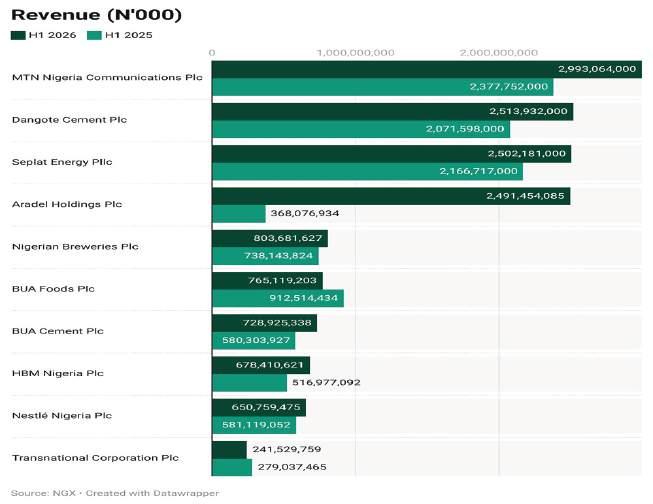The height and width of the screenshot is (504, 653).
Task: Click the Source: NGX attribution text
Action: tap(43, 493)
